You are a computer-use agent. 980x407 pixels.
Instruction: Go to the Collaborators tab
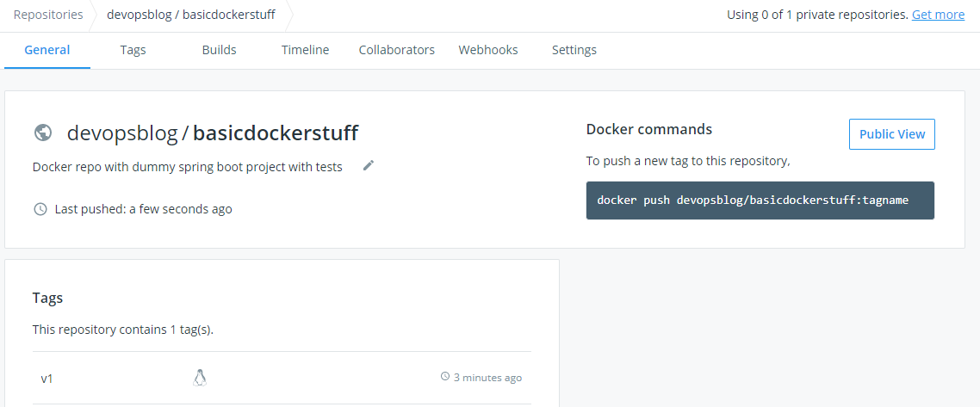[396, 50]
